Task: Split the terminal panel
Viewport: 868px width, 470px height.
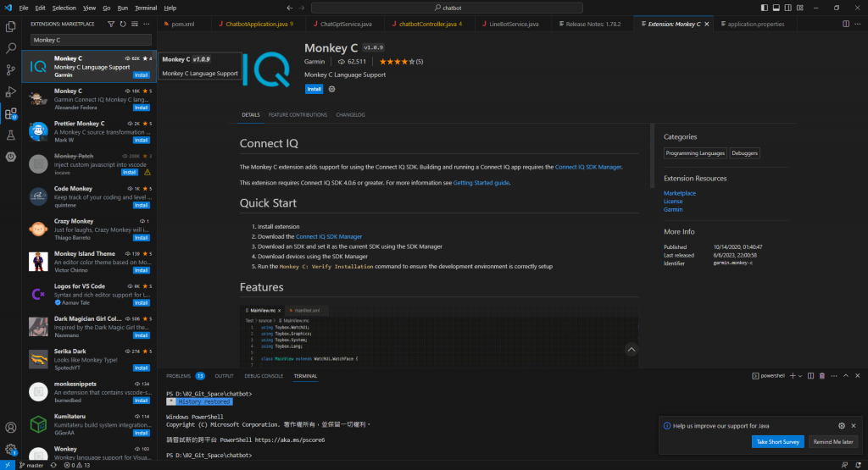Action: click(810, 376)
